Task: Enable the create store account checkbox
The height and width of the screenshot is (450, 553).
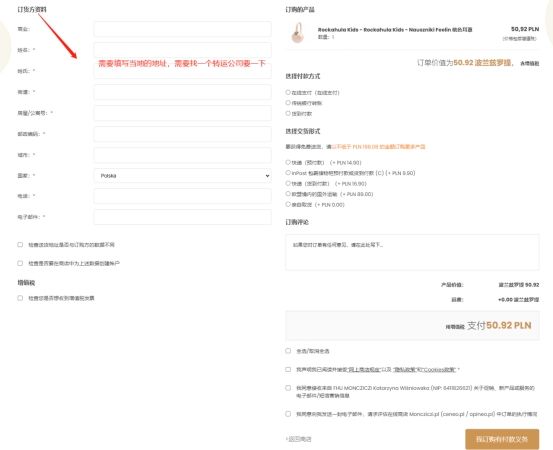Action: (x=20, y=263)
